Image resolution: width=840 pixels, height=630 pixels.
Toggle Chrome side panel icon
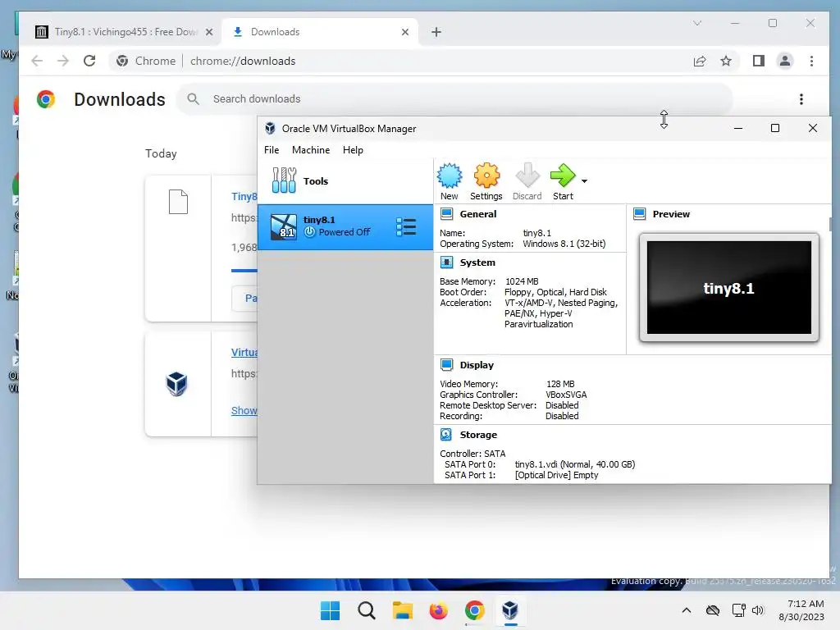(759, 61)
